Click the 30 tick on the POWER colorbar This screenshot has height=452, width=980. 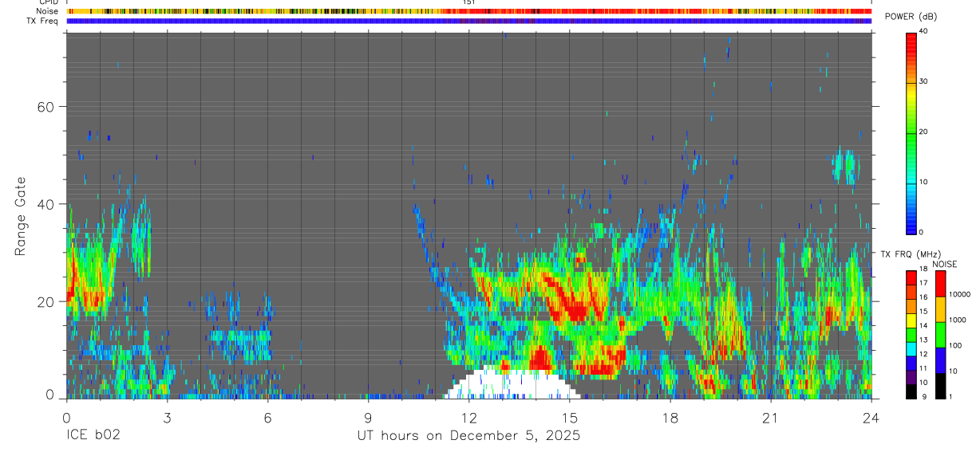(924, 81)
